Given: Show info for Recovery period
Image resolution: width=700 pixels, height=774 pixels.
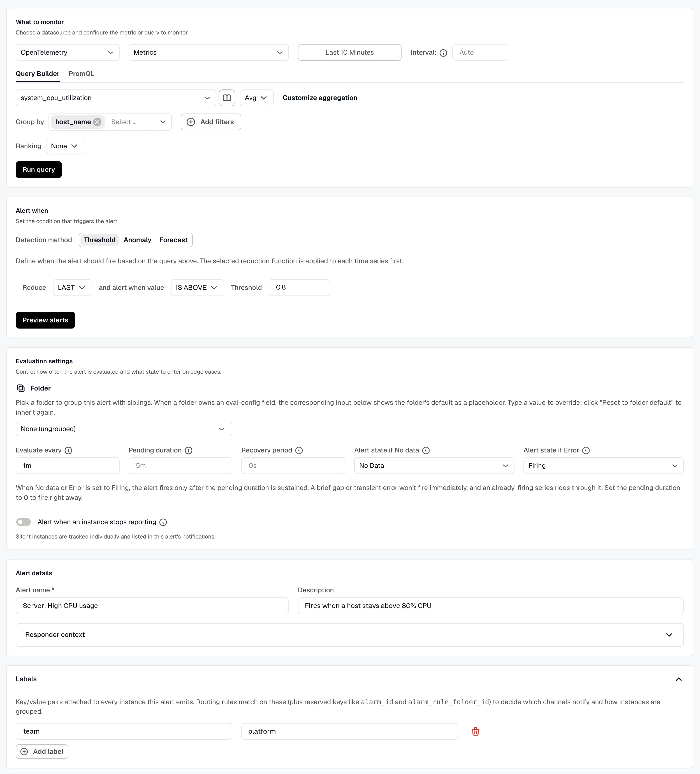Looking at the screenshot, I should 299,450.
